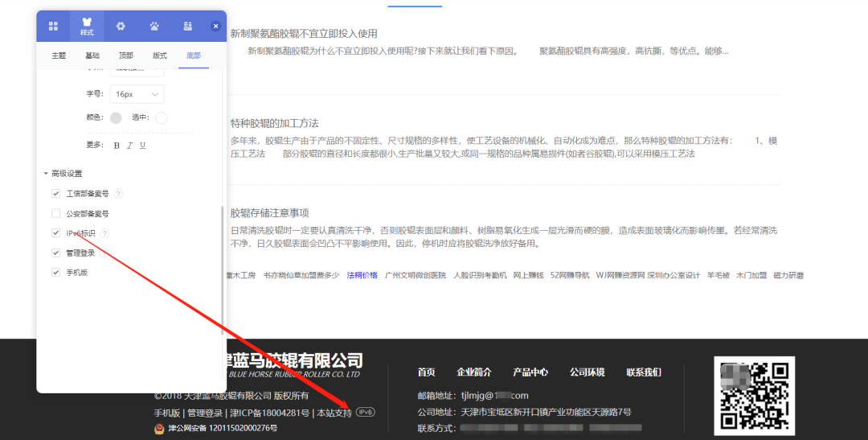The width and height of the screenshot is (868, 440).
Task: Open the modules grid icon tab
Action: (x=53, y=27)
